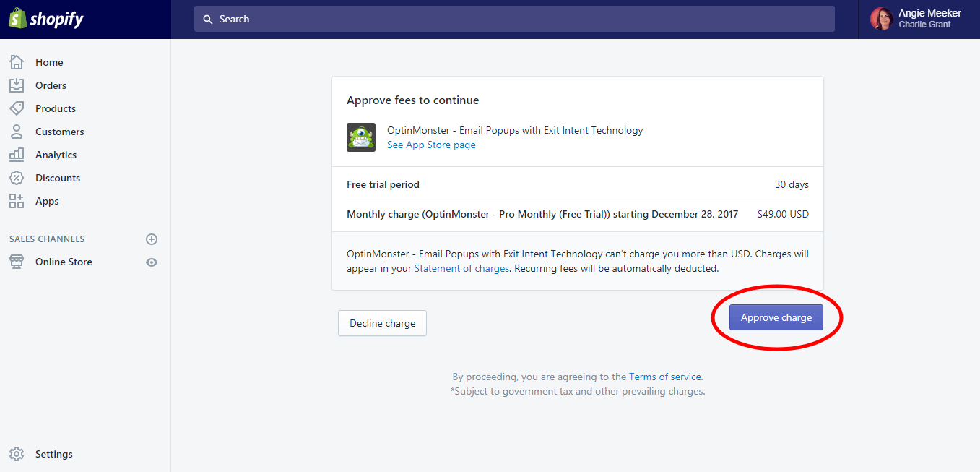Screen dimensions: 980x472
Task: Click the 'Approve fees to continue' heading
Action: pyautogui.click(x=412, y=100)
